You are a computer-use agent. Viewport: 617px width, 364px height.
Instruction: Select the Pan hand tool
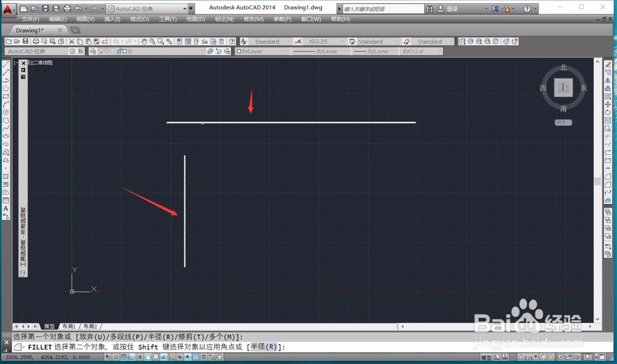click(144, 41)
